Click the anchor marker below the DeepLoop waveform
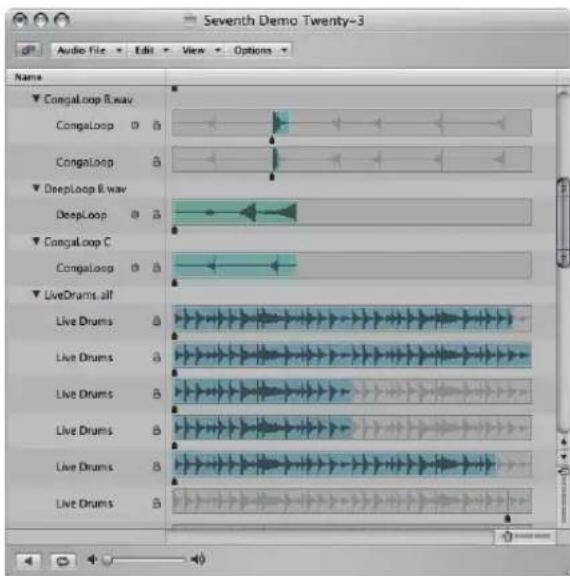The width and height of the screenshot is (570, 576). (x=175, y=230)
